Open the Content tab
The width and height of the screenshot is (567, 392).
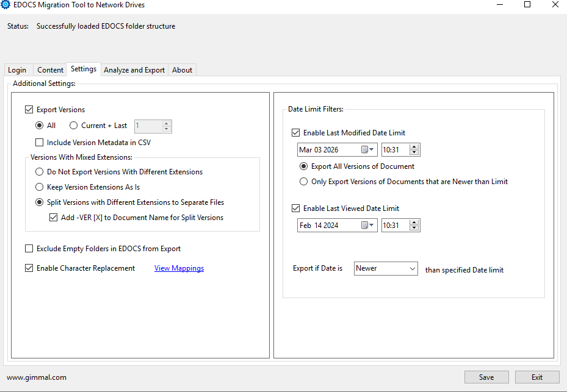point(50,70)
